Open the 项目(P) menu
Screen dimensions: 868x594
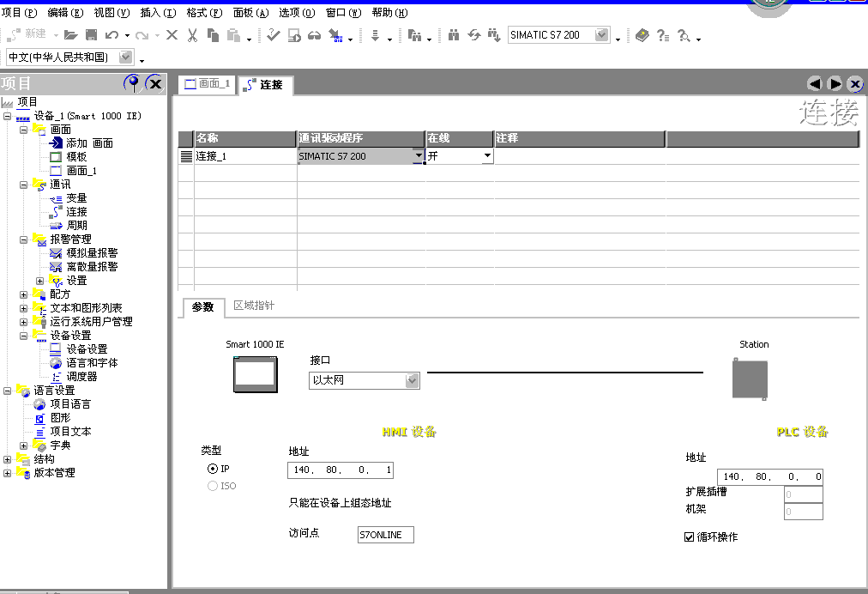20,12
